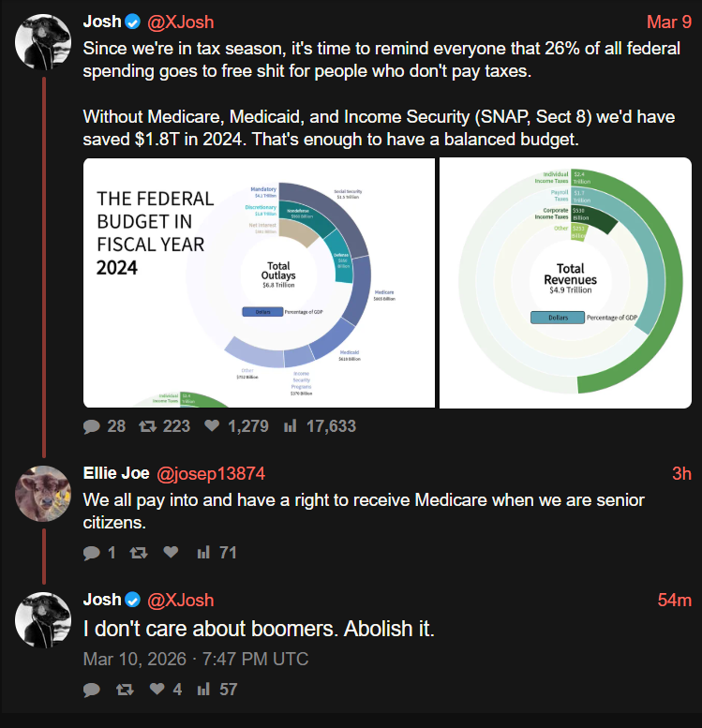Open Ellie Joe's calf avatar
This screenshot has width=702, height=728.
41,493
